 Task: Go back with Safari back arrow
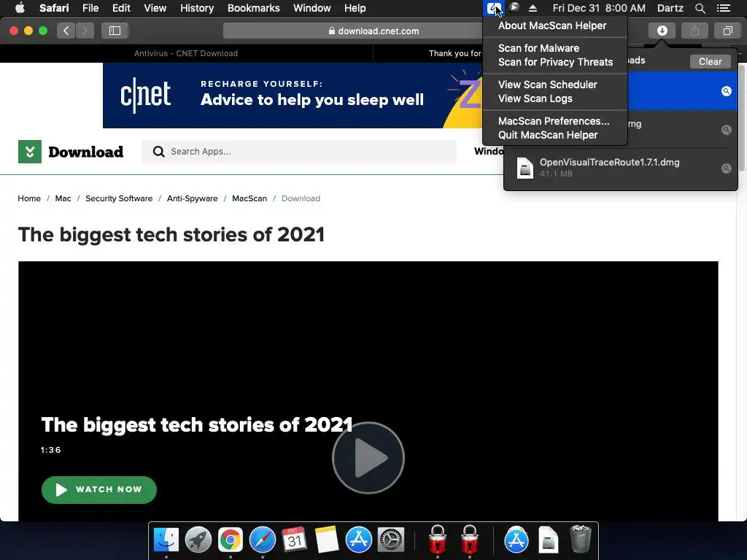[x=66, y=31]
